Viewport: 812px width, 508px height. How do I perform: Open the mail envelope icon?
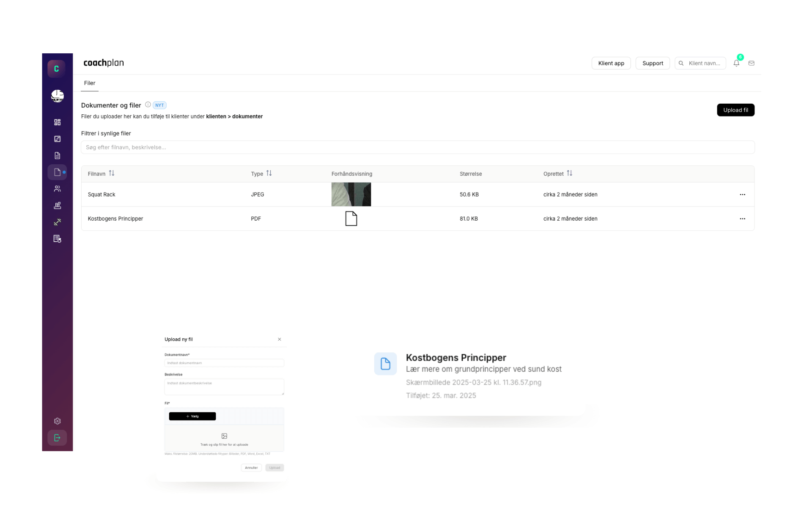pos(752,63)
